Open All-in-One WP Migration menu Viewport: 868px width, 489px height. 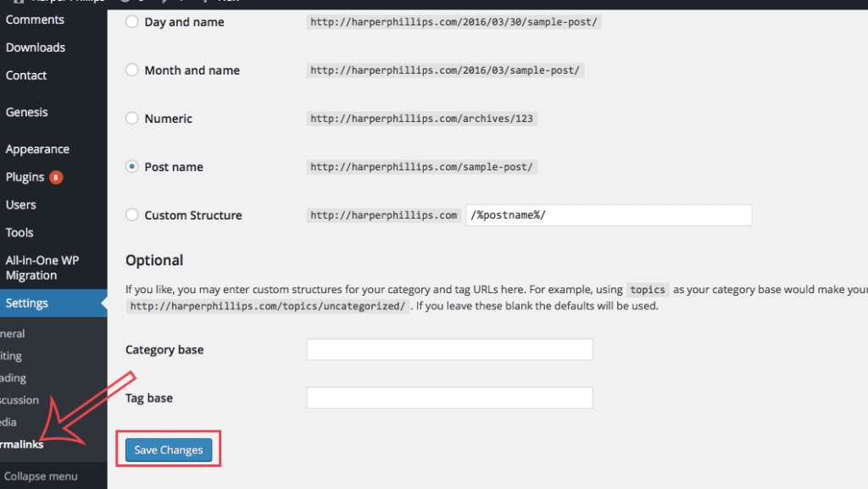coord(42,268)
